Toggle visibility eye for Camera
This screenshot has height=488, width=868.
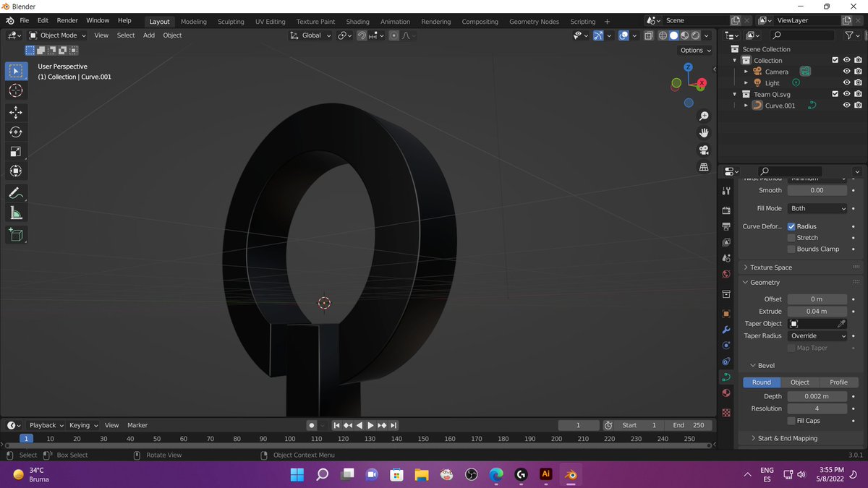pos(846,72)
